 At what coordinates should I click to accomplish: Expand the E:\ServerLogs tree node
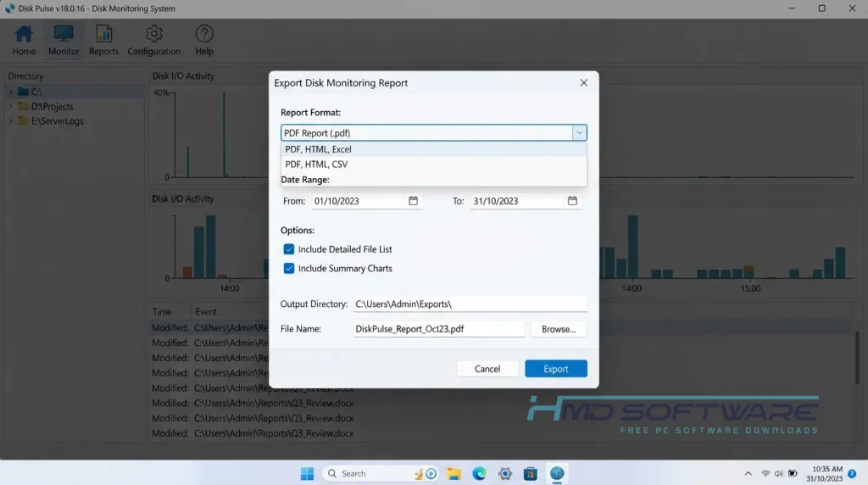10,120
